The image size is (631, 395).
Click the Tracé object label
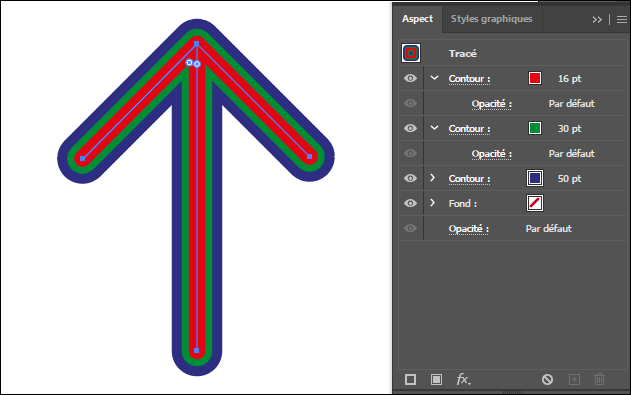point(463,53)
